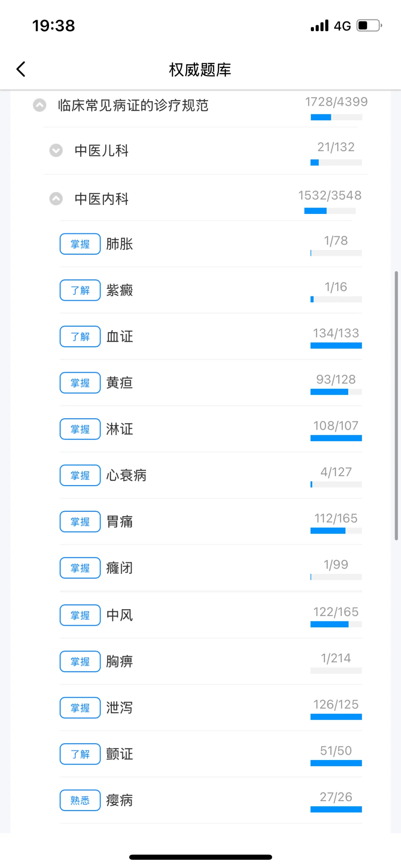Expand the 中医儿科 category
This screenshot has height=868, width=401.
tap(56, 150)
